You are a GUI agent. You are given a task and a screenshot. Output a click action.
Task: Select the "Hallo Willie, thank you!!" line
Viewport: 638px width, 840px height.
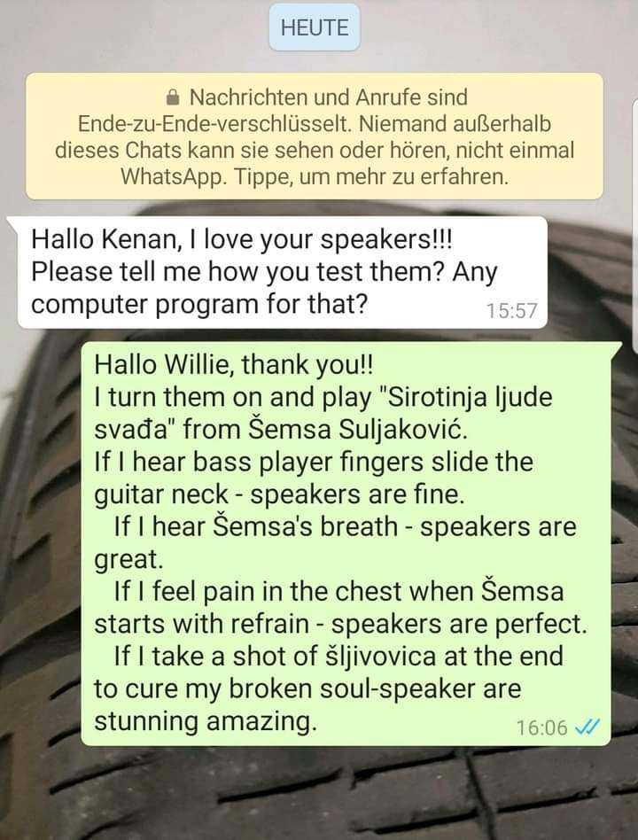(234, 365)
